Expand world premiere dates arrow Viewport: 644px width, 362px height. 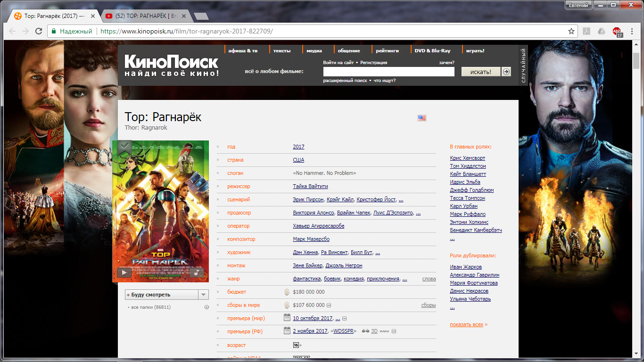pos(344,319)
